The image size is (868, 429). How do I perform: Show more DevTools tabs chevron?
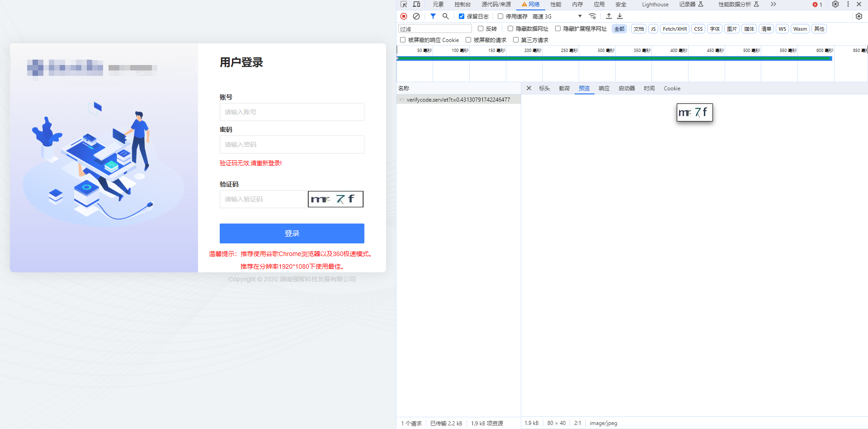point(774,5)
